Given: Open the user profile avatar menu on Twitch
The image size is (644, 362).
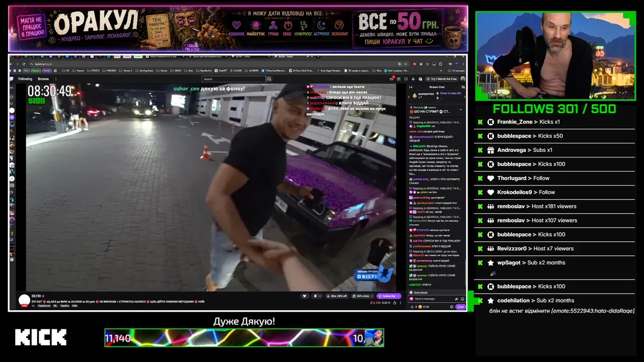Looking at the screenshot, I should point(463,79).
